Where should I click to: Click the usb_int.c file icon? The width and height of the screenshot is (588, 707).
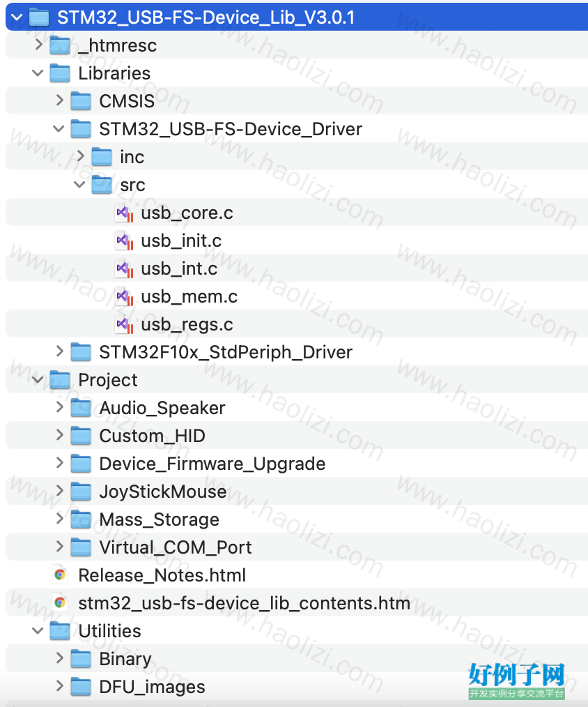tap(124, 268)
